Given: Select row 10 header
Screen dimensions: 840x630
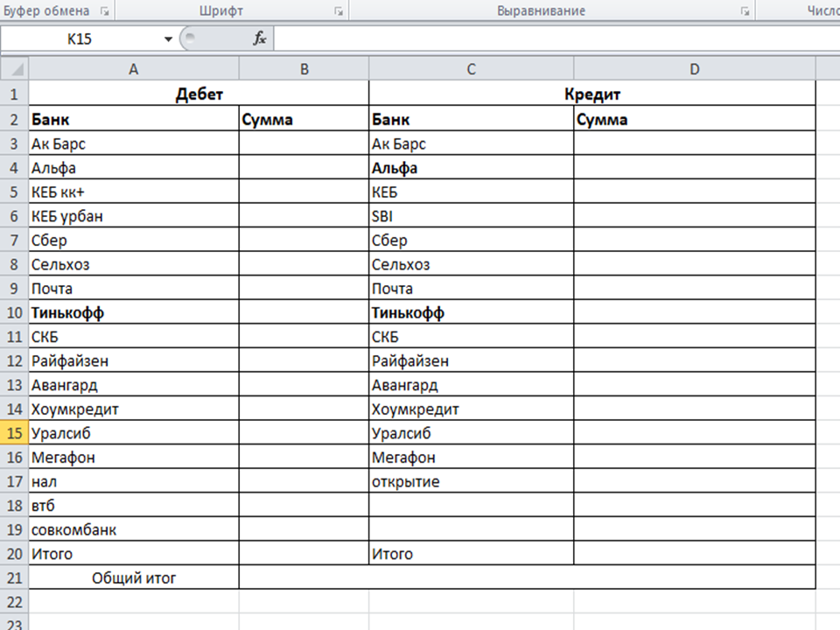Looking at the screenshot, I should pyautogui.click(x=15, y=312).
